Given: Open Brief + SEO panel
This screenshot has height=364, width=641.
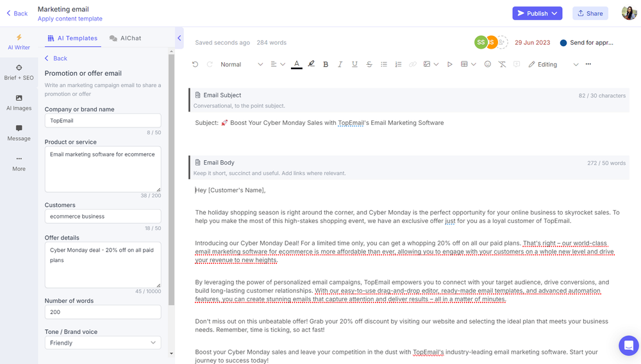Looking at the screenshot, I should coord(19,72).
